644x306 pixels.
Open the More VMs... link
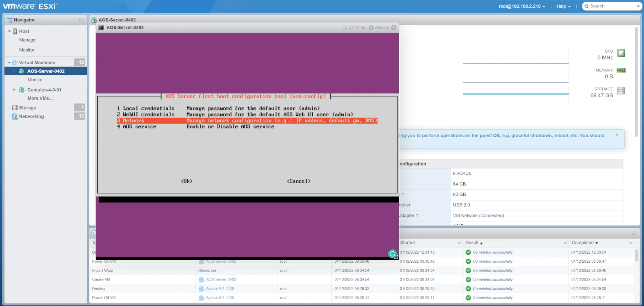pos(40,98)
